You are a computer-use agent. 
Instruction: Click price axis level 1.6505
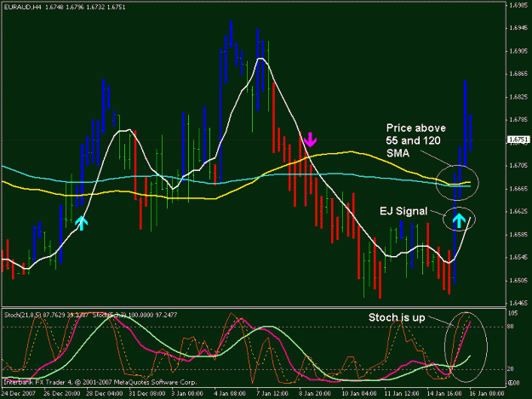coord(518,280)
